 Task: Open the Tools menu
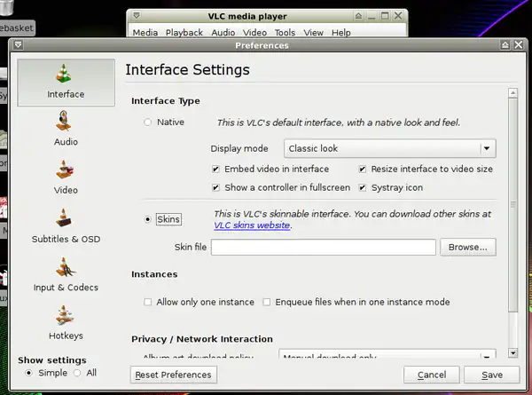click(x=285, y=33)
